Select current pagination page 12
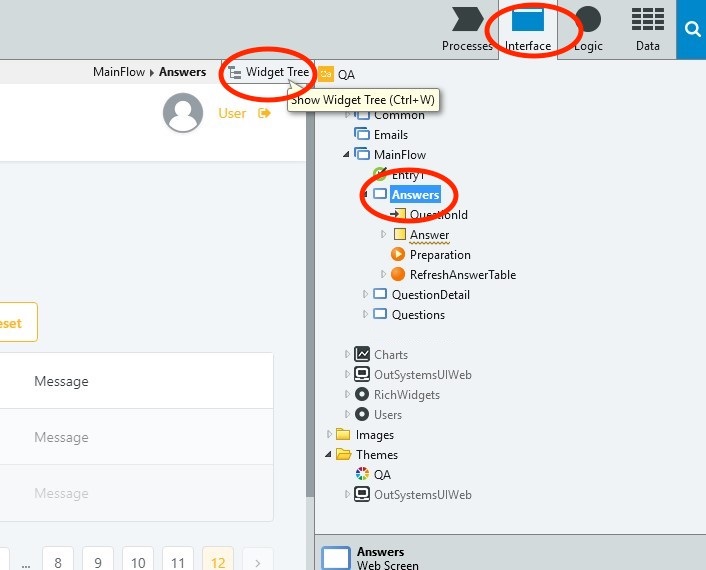 tap(218, 559)
